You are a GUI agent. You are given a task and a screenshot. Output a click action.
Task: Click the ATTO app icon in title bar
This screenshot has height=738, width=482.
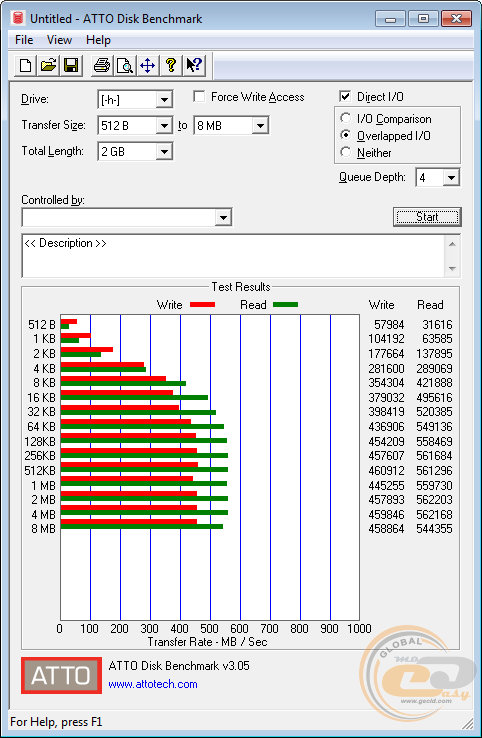click(x=18, y=18)
